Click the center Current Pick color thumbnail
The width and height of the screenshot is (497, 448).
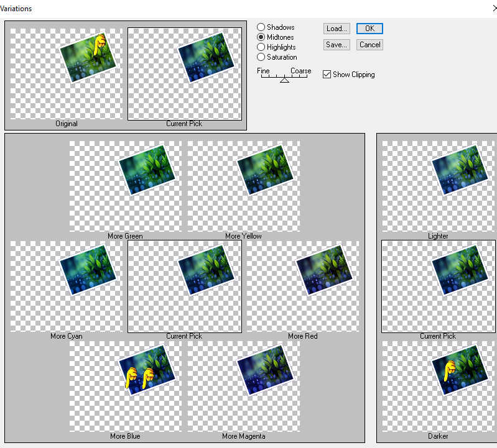point(185,286)
